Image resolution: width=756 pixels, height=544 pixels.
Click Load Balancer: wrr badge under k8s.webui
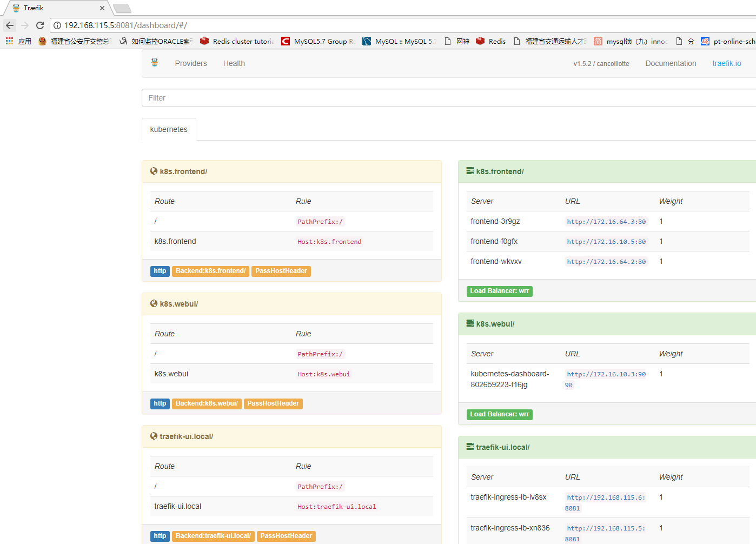click(x=500, y=414)
